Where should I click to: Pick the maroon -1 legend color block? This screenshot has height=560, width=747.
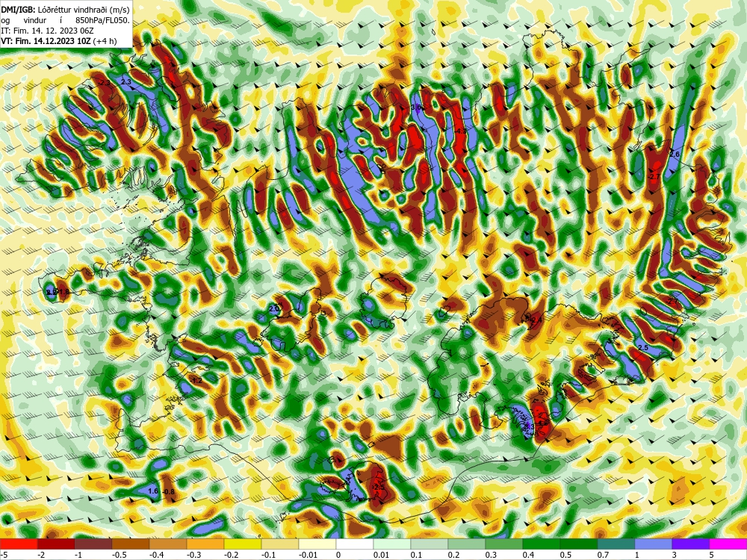pos(93,544)
